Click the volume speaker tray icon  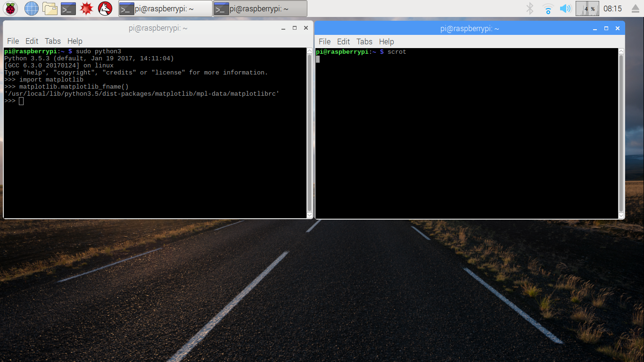(x=565, y=8)
